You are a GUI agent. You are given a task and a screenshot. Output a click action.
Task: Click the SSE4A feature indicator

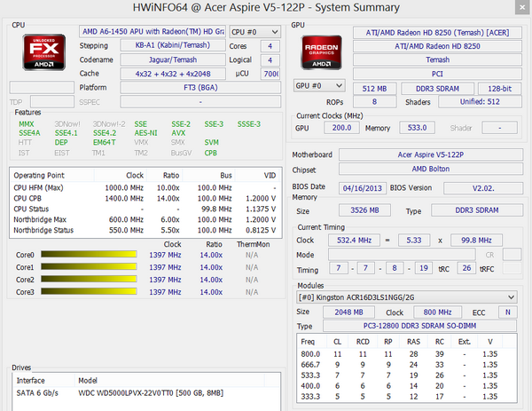(28, 133)
